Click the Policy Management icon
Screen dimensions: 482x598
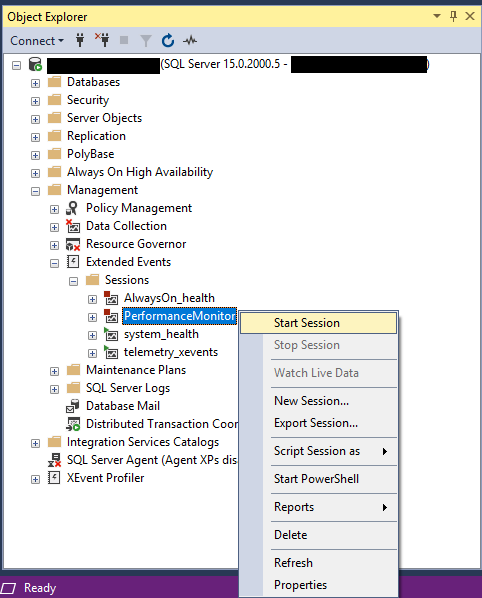tap(72, 208)
